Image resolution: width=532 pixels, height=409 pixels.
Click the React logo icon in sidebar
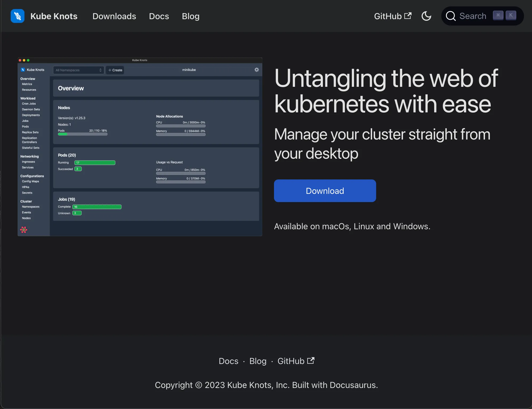pyautogui.click(x=24, y=230)
